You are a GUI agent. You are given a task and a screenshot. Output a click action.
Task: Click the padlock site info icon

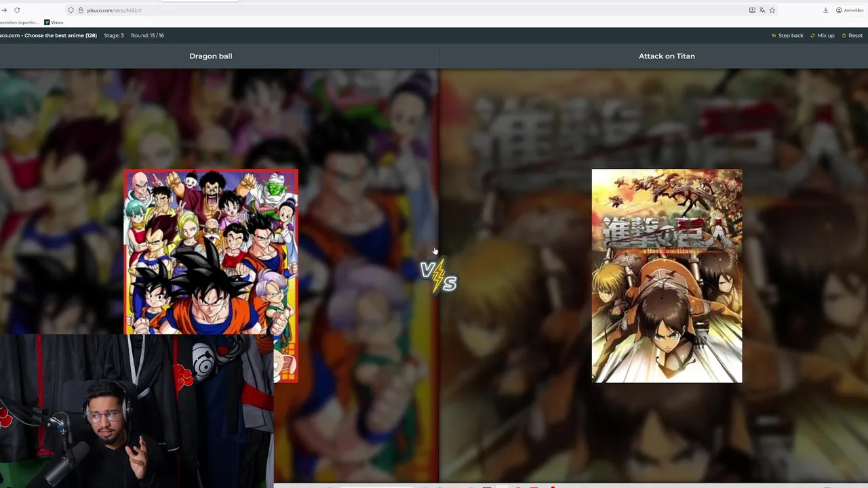click(x=81, y=10)
